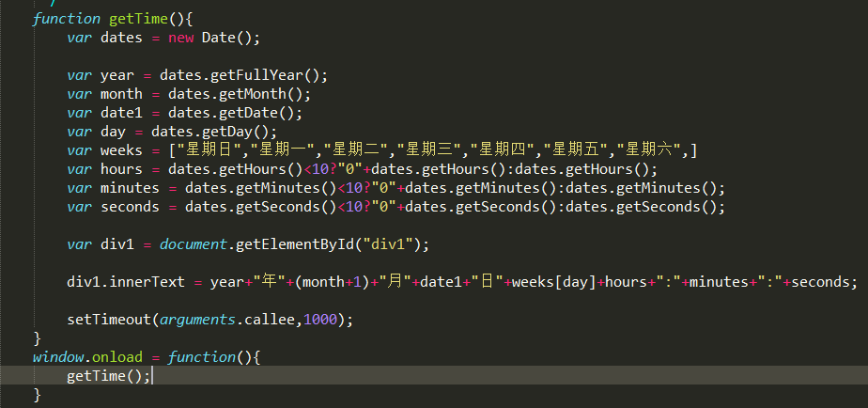Click the 'weeks' variable in its var declaration
The height and width of the screenshot is (408, 868).
(121, 150)
